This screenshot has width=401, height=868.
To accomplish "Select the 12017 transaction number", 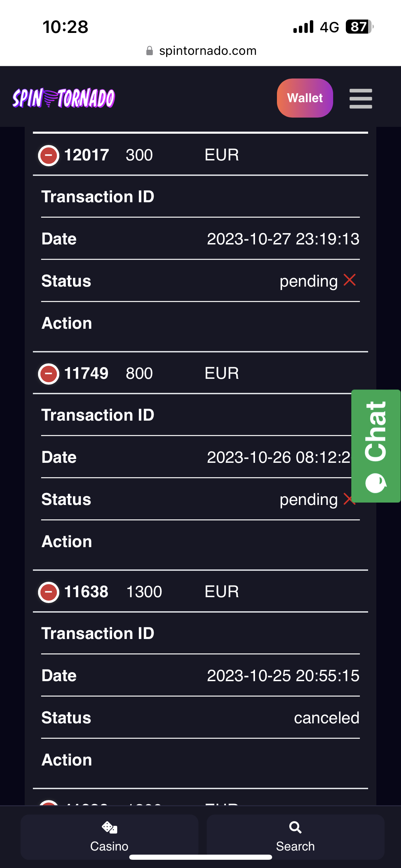I will [x=86, y=155].
